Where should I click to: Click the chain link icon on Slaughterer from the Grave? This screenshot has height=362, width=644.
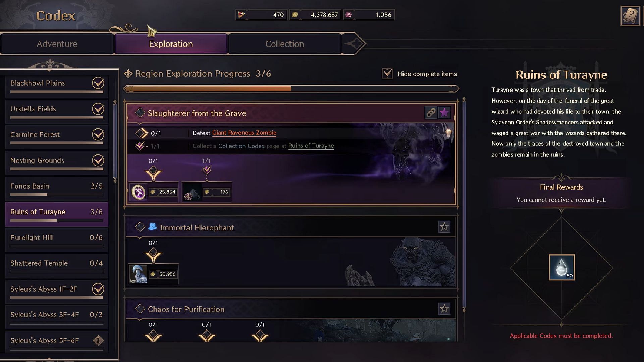[431, 113]
